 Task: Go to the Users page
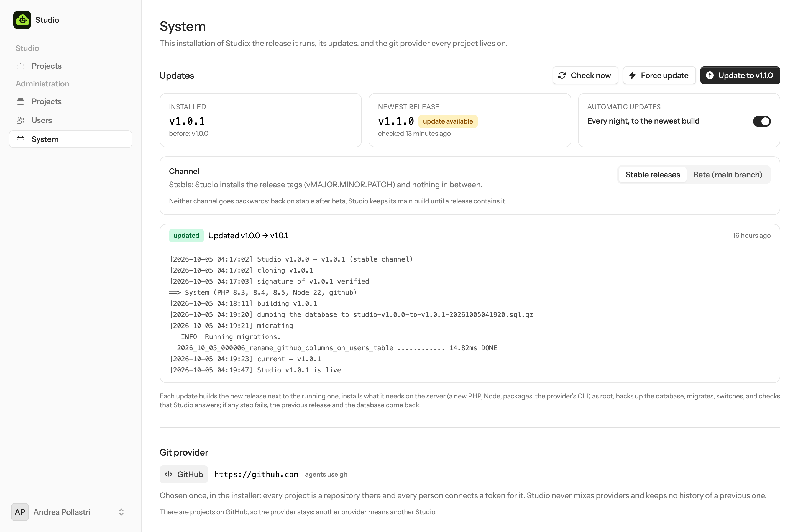click(x=71, y=120)
